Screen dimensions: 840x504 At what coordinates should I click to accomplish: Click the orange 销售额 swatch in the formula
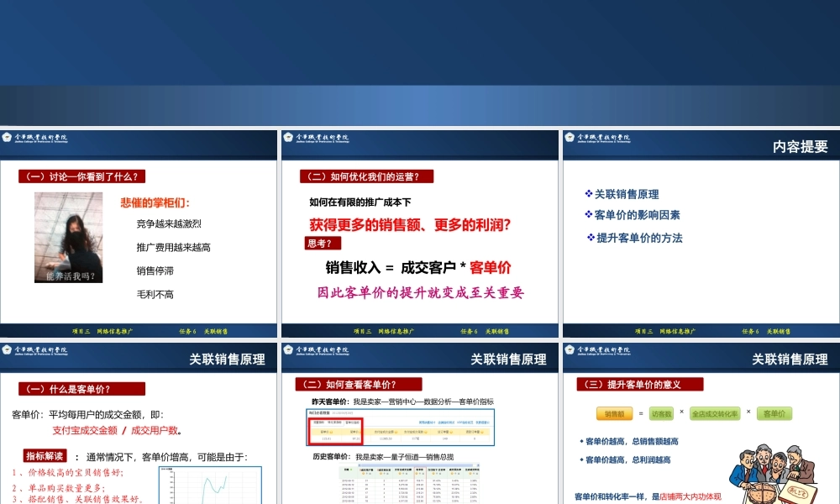pyautogui.click(x=613, y=413)
